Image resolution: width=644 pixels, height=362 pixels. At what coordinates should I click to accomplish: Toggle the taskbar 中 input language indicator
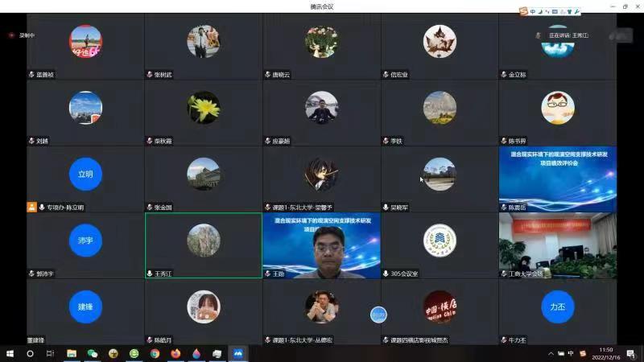coord(571,353)
